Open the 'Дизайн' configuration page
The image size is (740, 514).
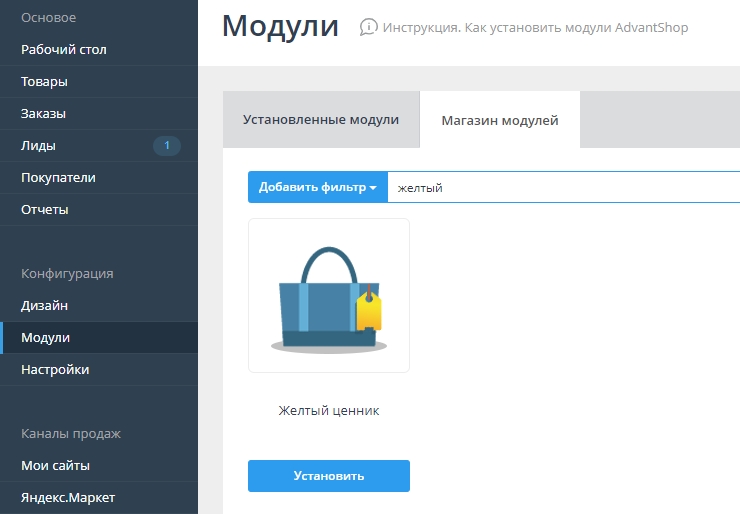44,306
